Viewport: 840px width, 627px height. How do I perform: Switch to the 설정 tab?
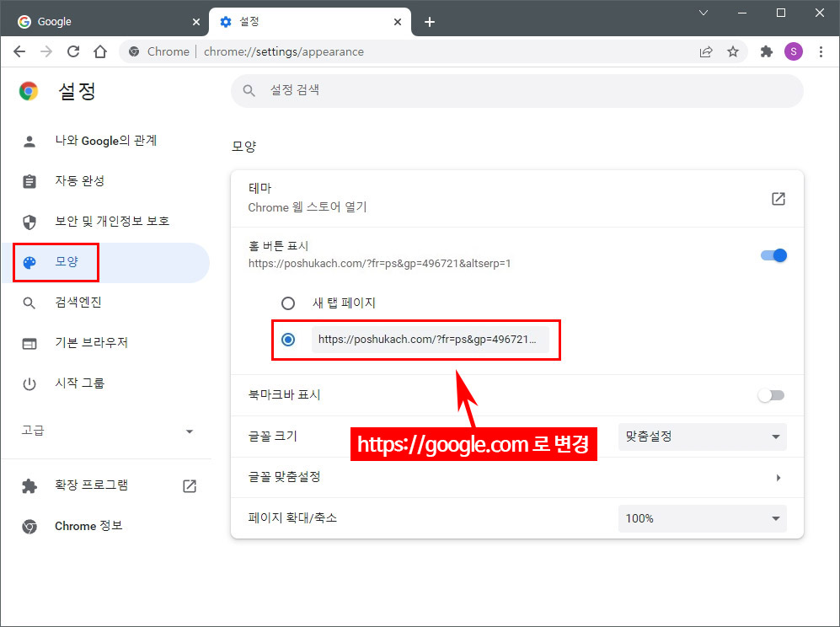[x=310, y=21]
